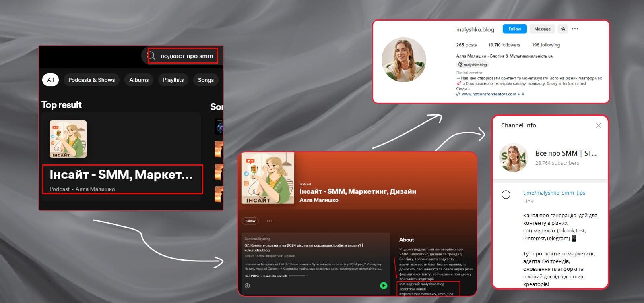Open the Instagram profile options three-dot menu
The width and height of the screenshot is (644, 303).
coord(575,29)
